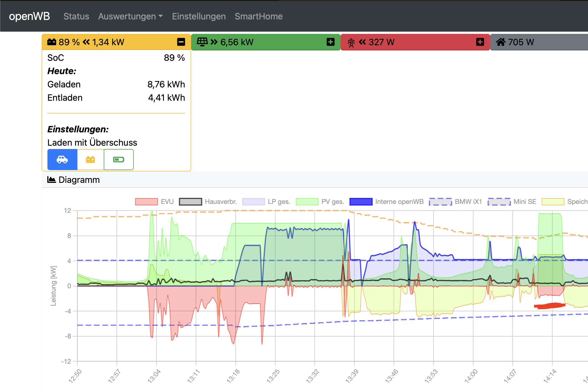Click the openWB brand logo

[x=29, y=16]
